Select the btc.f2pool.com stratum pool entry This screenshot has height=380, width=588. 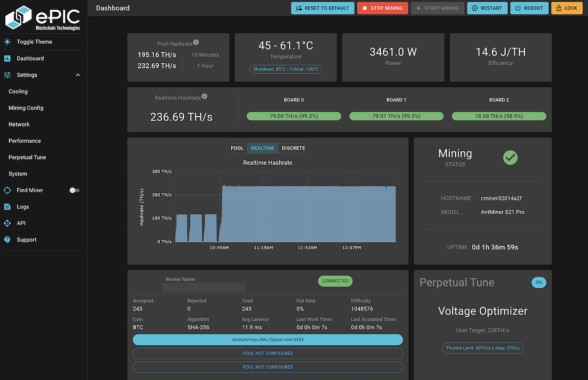(268, 339)
